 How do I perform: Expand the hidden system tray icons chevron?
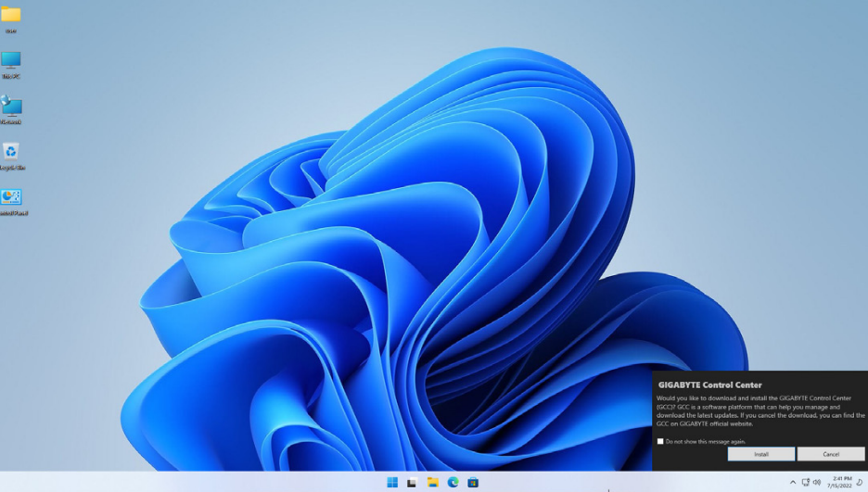792,482
